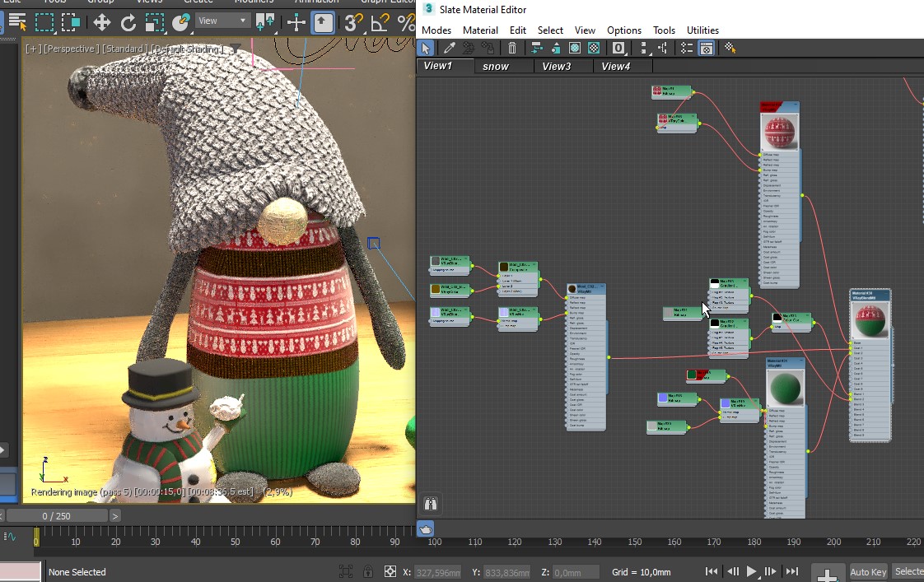Delete selected nodes with the trash icon
The image size is (924, 582).
(512, 49)
